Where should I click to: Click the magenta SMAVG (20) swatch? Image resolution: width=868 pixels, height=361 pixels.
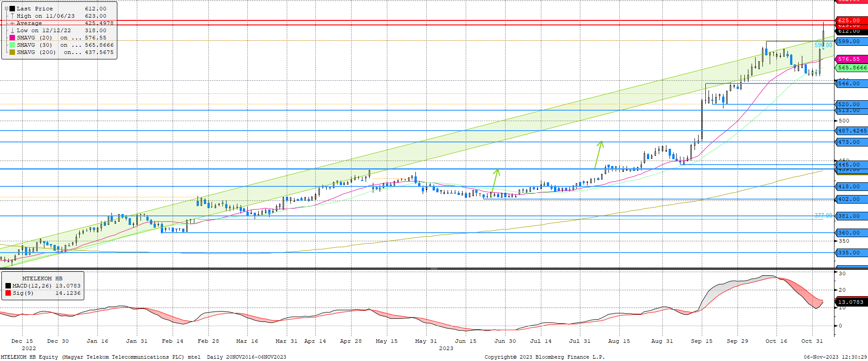tap(12, 38)
